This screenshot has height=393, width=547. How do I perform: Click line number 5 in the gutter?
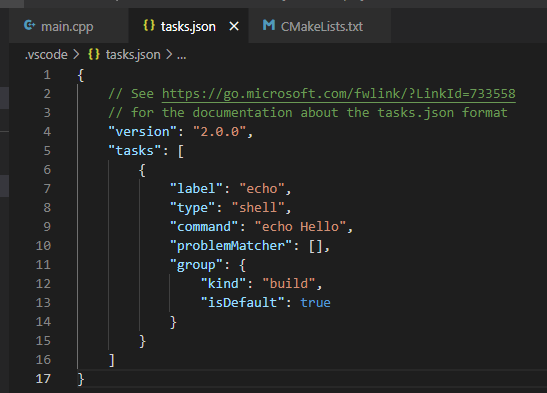[47, 151]
